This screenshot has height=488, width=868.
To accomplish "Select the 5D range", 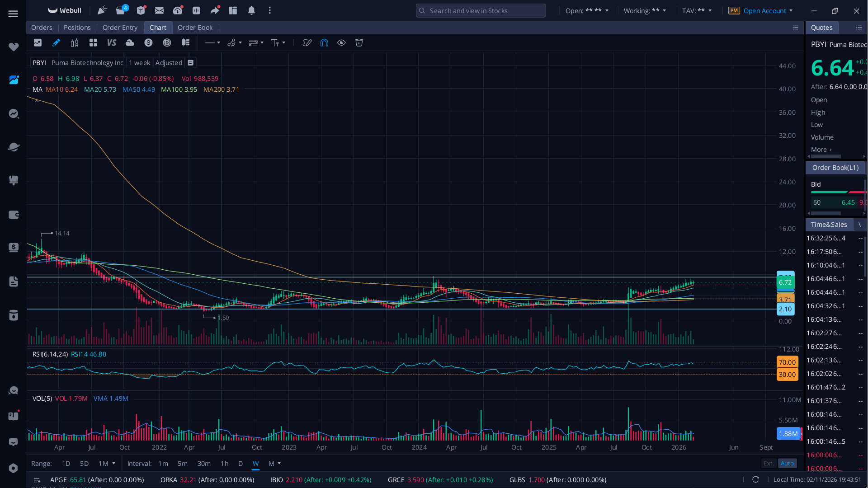I will (x=84, y=464).
